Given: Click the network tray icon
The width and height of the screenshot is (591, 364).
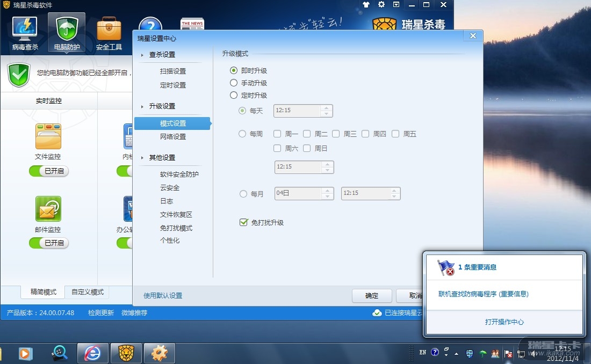Looking at the screenshot, I should pyautogui.click(x=521, y=353).
